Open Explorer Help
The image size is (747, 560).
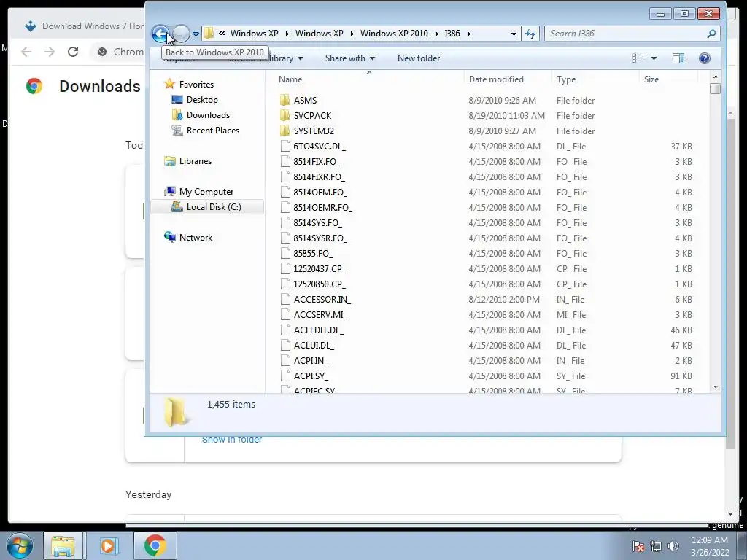tap(705, 58)
